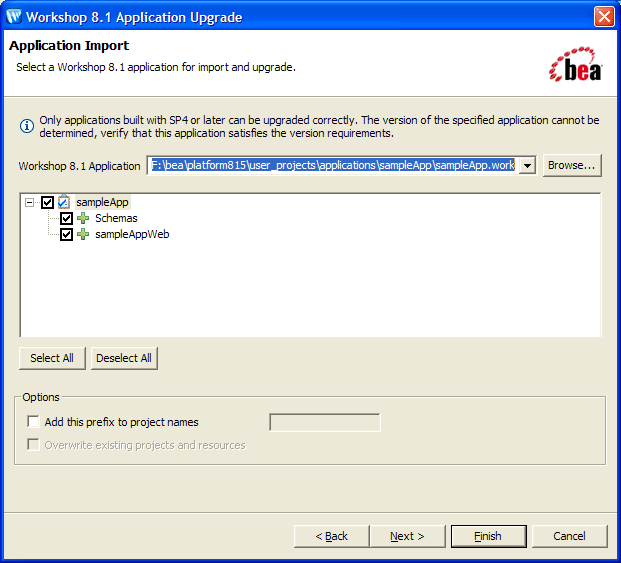Screen dimensions: 621x563
Task: Click Deselect All button
Action: click(x=124, y=358)
